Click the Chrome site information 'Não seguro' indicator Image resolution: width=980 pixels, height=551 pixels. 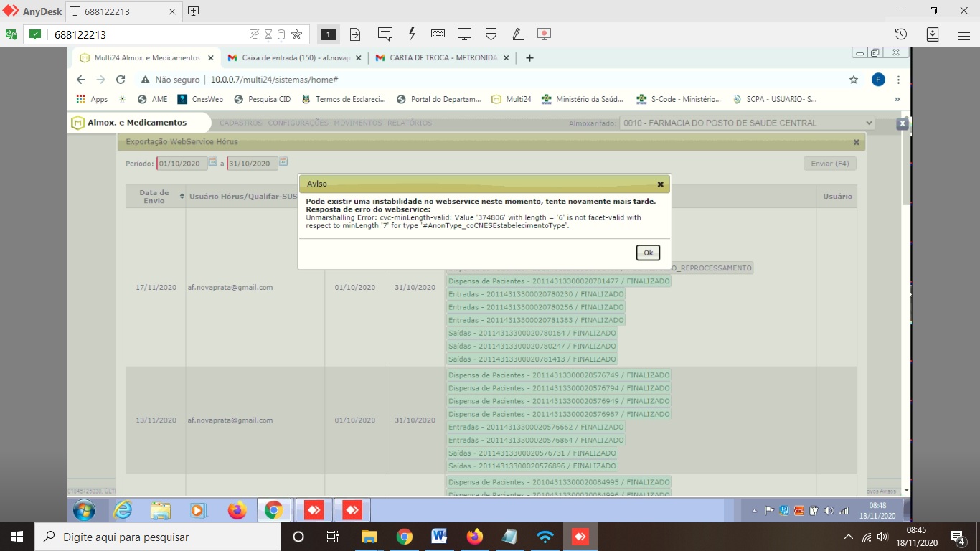(177, 79)
